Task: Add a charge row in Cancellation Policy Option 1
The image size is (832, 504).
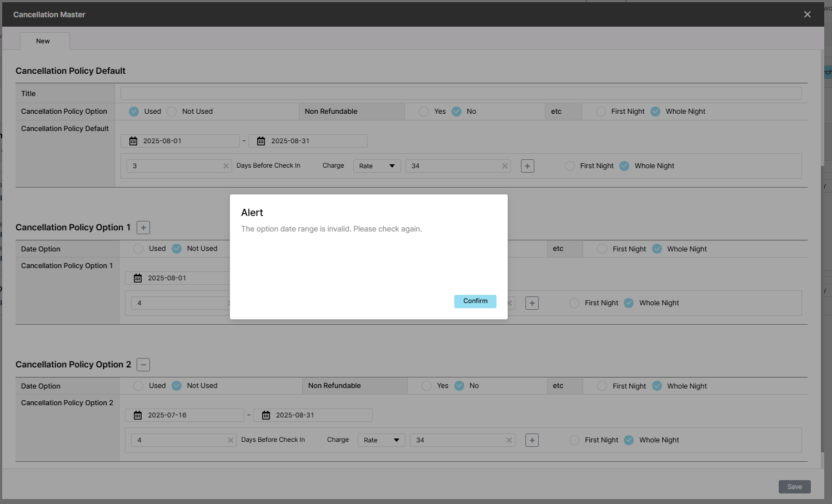Action: [532, 303]
